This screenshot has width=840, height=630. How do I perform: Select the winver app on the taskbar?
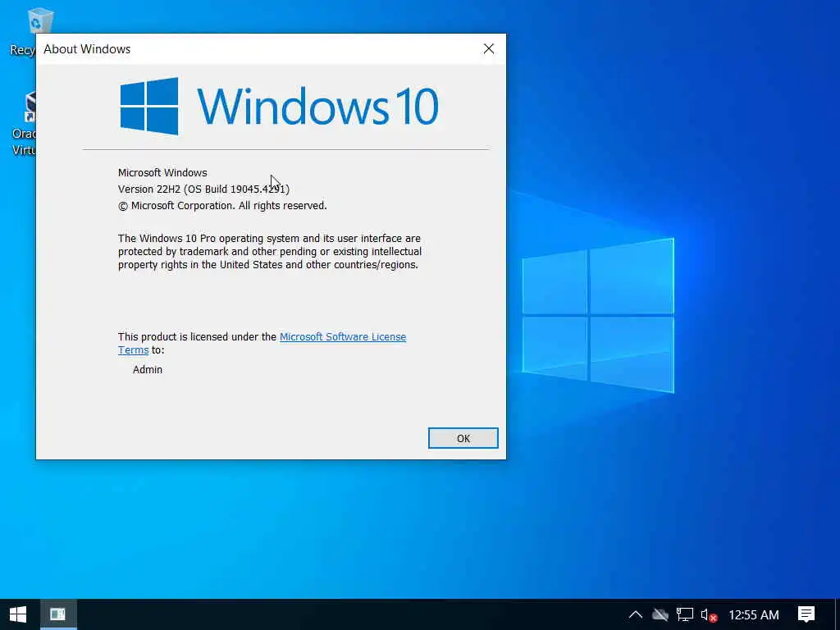(58, 614)
